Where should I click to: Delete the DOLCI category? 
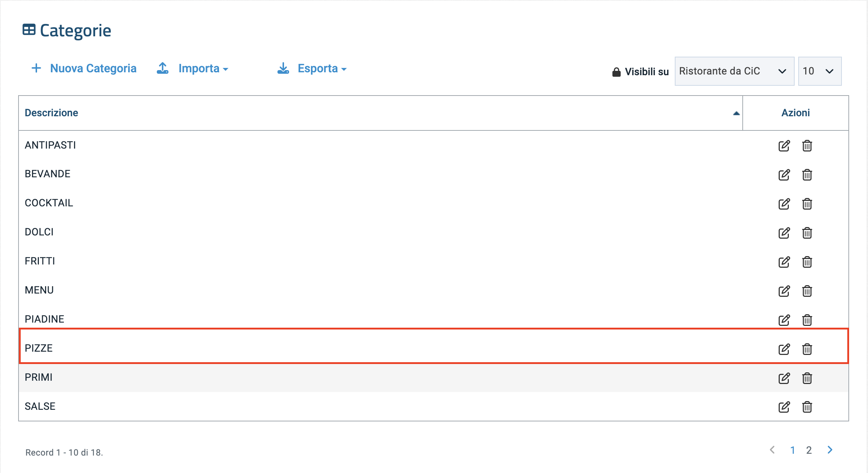(807, 233)
